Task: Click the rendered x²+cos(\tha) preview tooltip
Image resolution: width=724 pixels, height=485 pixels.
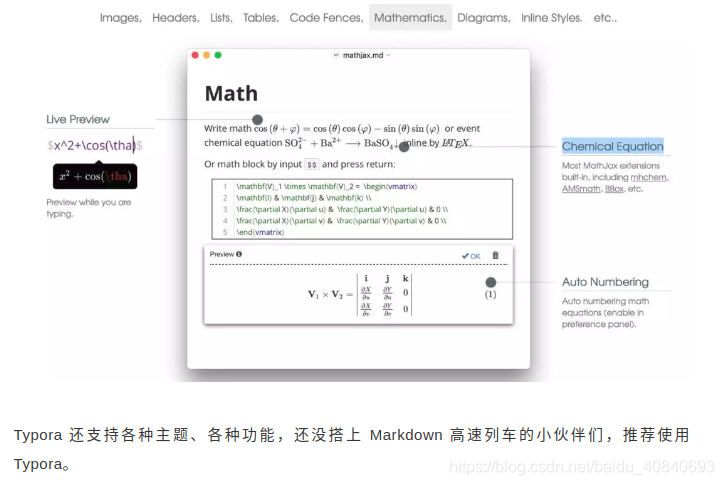Action: pyautogui.click(x=95, y=176)
